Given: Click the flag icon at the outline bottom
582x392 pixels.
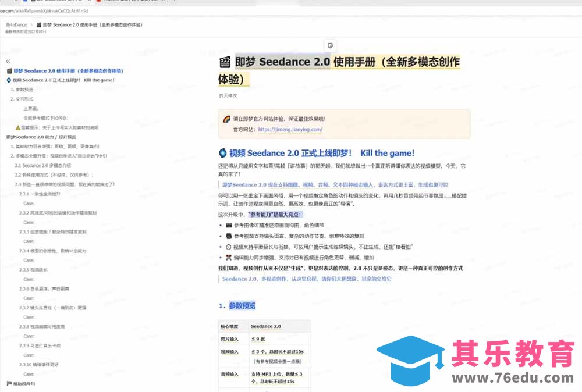Looking at the screenshot, I should [9, 383].
